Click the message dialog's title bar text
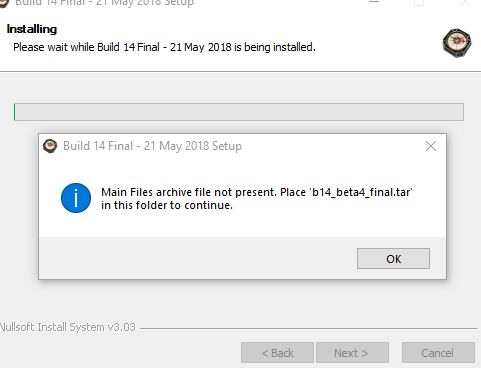481x368 pixels. [152, 146]
